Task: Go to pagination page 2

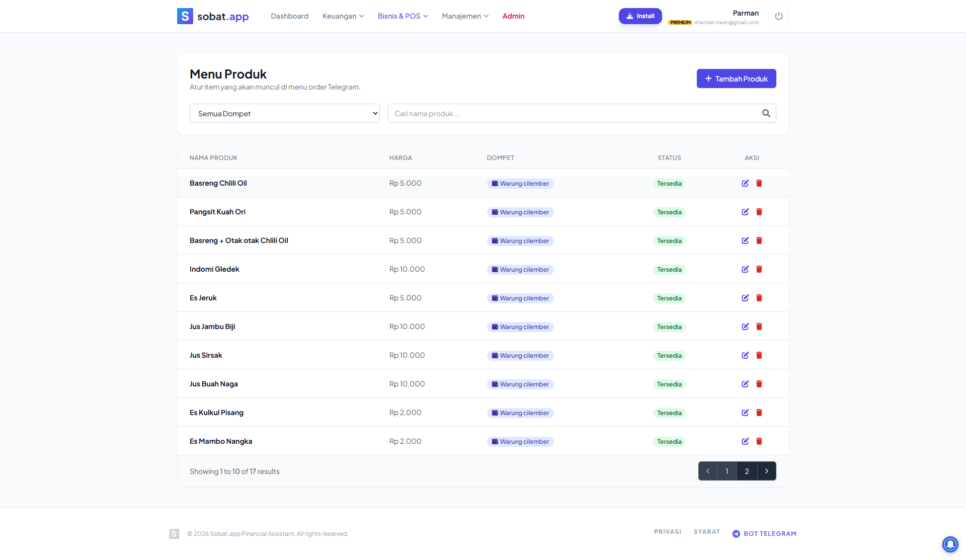Action: (747, 471)
